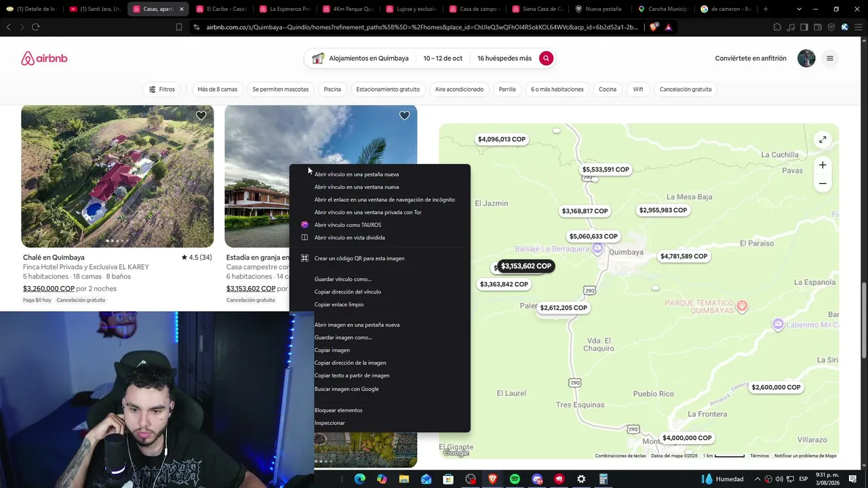Viewport: 868px width, 488px height.
Task: Open the volume control in the system tray
Action: click(x=779, y=479)
